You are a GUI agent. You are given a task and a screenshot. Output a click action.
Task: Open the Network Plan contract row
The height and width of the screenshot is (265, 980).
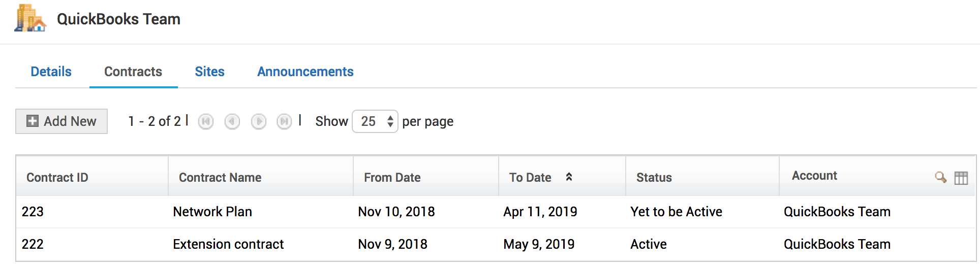pos(212,212)
